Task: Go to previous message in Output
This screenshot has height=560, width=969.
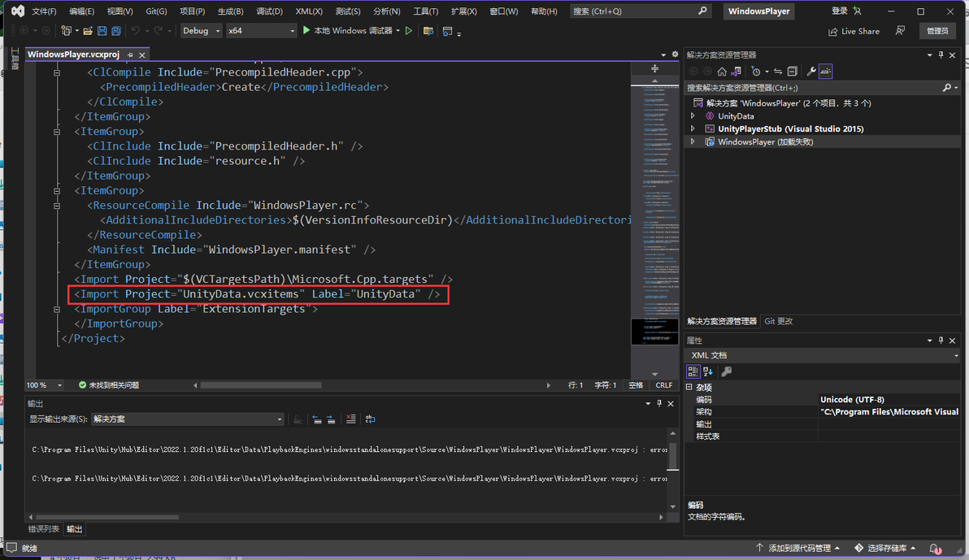Action: click(317, 419)
